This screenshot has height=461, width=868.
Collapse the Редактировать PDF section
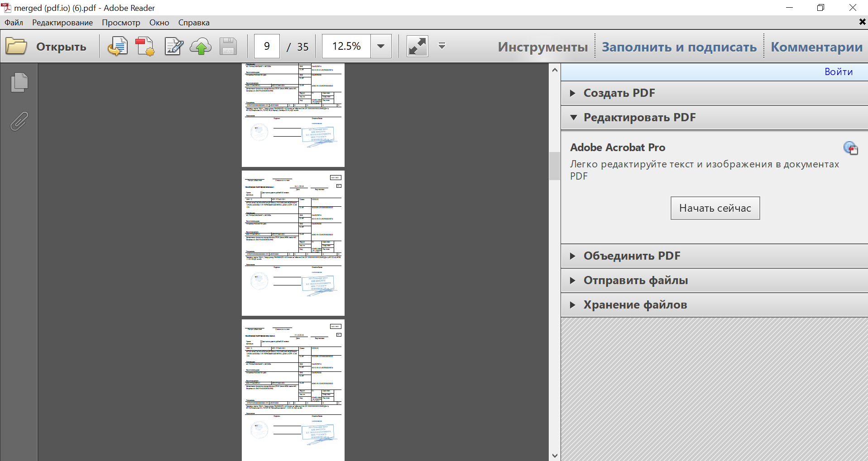point(714,118)
